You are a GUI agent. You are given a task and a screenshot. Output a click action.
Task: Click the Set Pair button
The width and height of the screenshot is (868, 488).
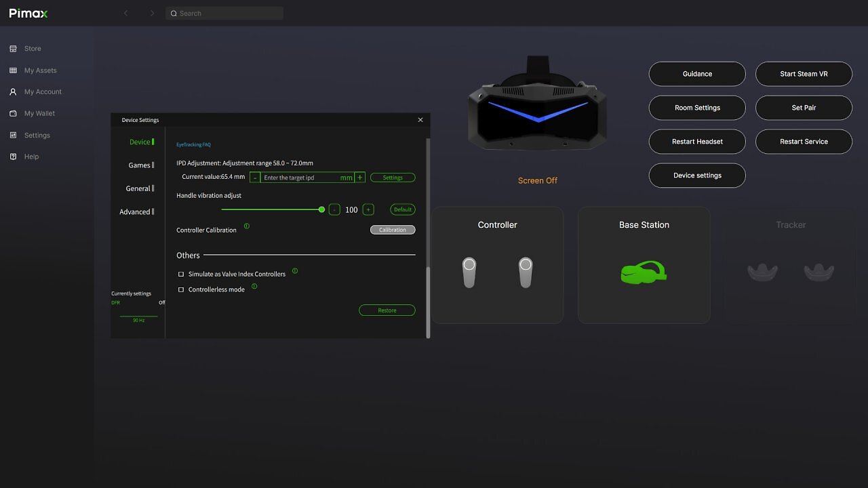[x=804, y=108]
